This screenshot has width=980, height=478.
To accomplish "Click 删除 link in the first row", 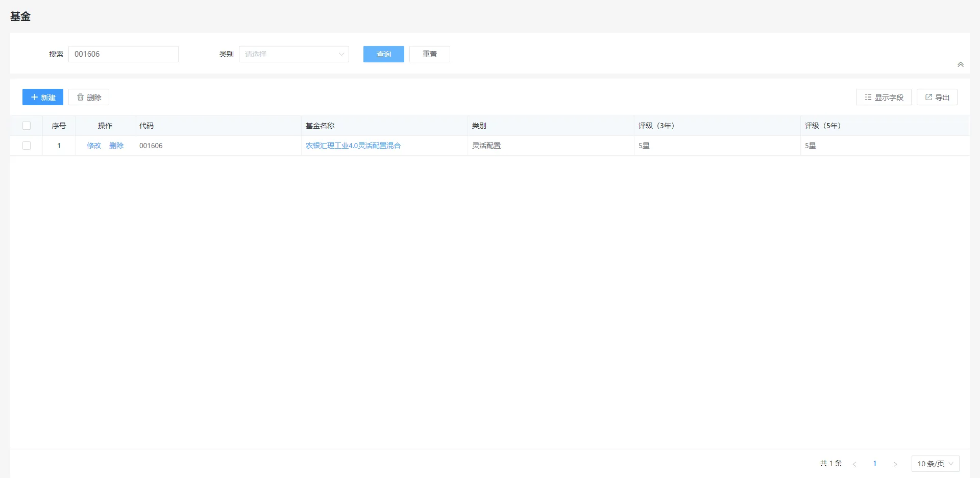I will (116, 146).
